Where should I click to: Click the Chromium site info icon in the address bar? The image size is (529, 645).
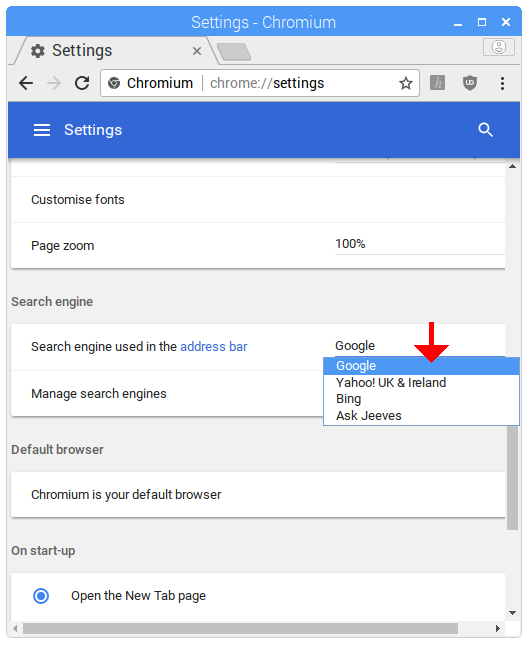[x=114, y=83]
